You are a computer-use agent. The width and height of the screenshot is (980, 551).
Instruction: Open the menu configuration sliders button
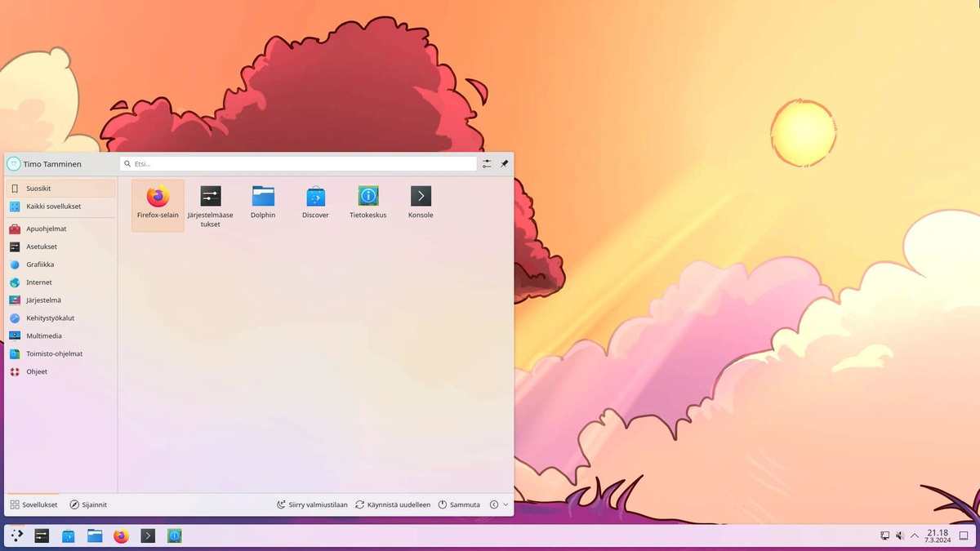point(487,164)
